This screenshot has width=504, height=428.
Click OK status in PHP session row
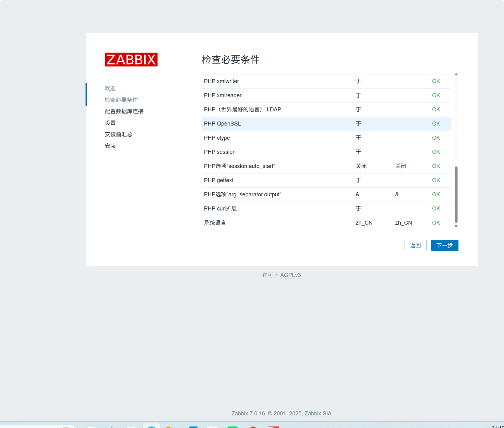436,152
